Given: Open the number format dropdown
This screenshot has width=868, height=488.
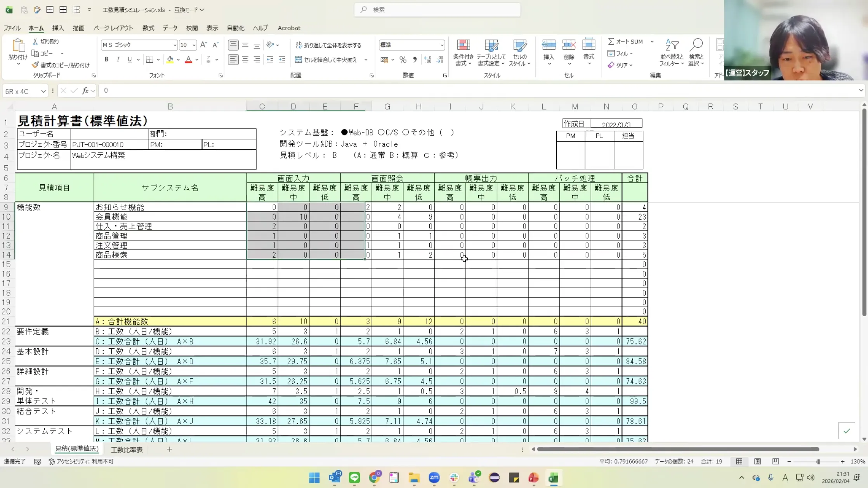Looking at the screenshot, I should (442, 45).
